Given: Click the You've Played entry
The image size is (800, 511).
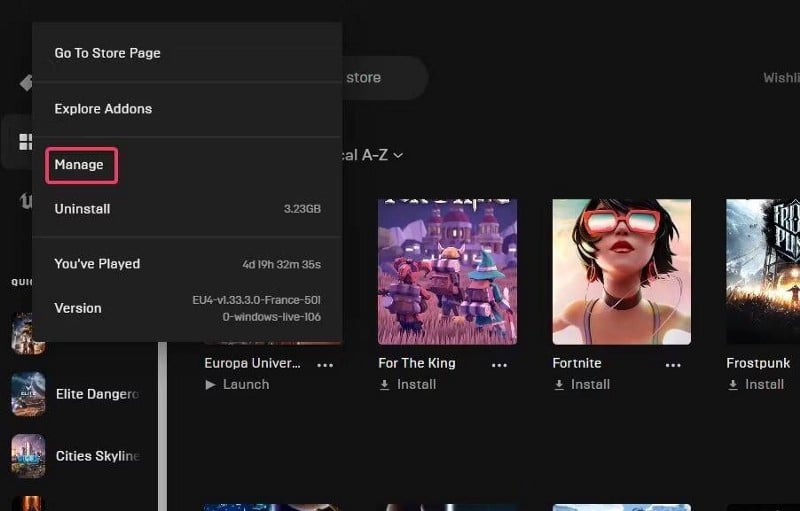Looking at the screenshot, I should [187, 264].
